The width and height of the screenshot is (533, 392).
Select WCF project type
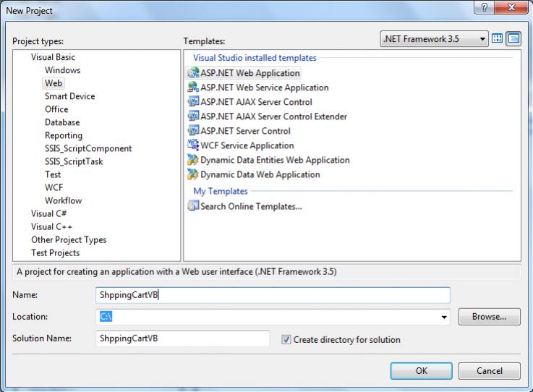[x=54, y=187]
